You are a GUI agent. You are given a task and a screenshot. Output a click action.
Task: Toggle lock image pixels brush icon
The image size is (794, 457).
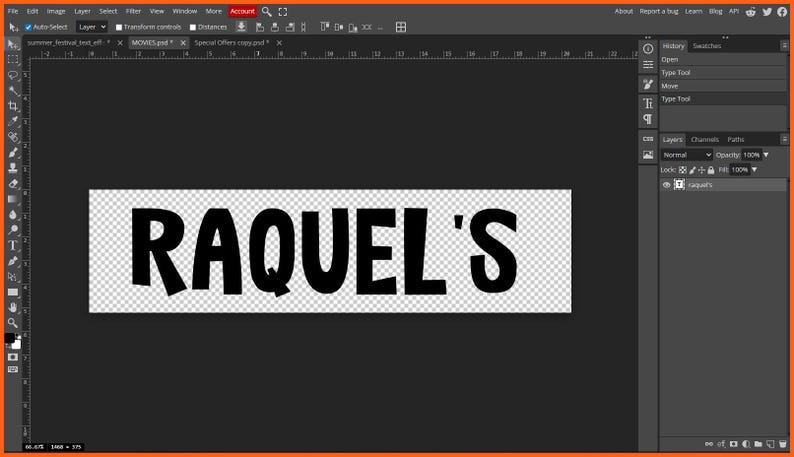(x=692, y=170)
